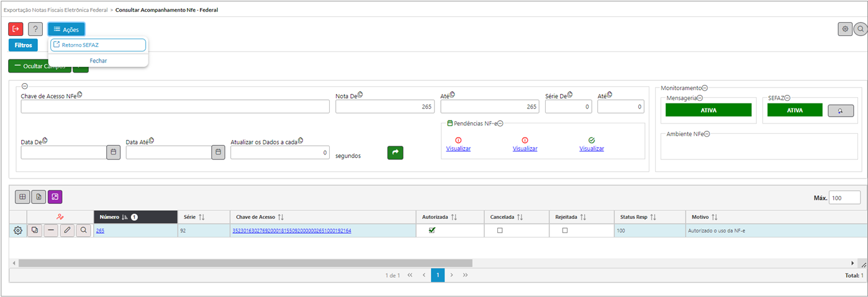Click the purple expand grid button

pyautogui.click(x=55, y=197)
